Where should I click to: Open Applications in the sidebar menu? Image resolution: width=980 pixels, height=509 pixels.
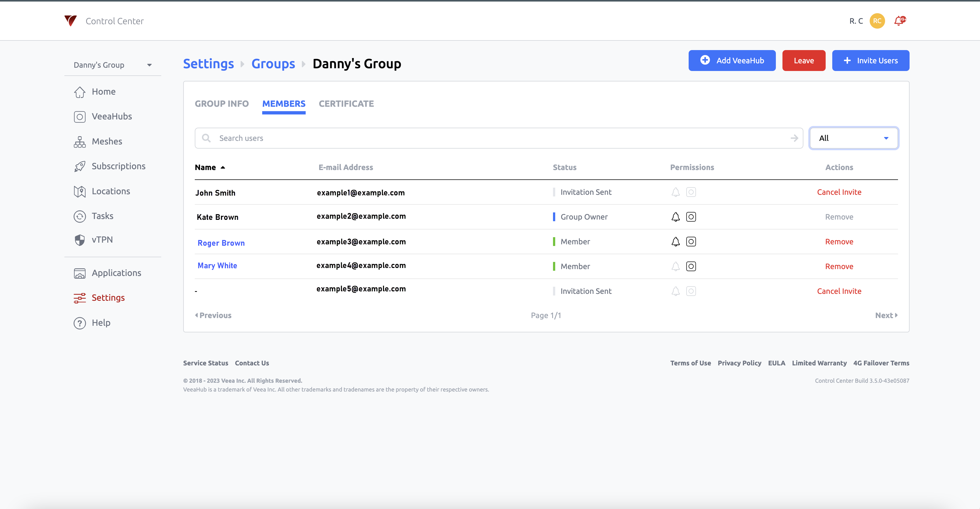coord(116,273)
